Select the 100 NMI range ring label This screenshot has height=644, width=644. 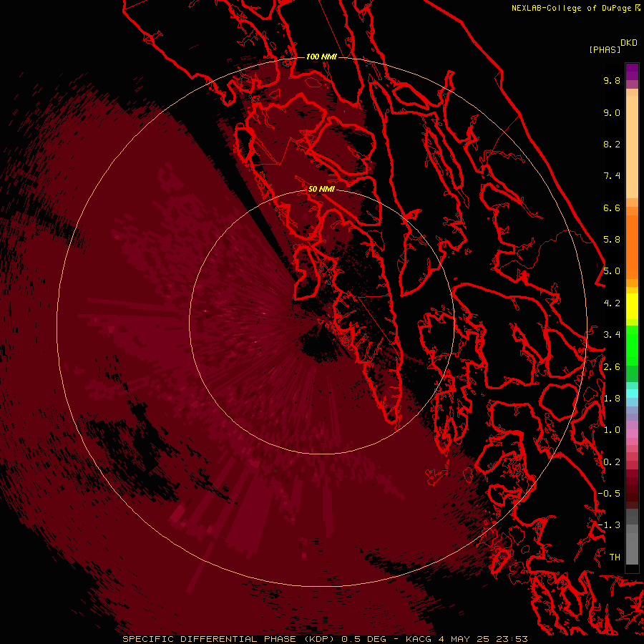click(321, 57)
